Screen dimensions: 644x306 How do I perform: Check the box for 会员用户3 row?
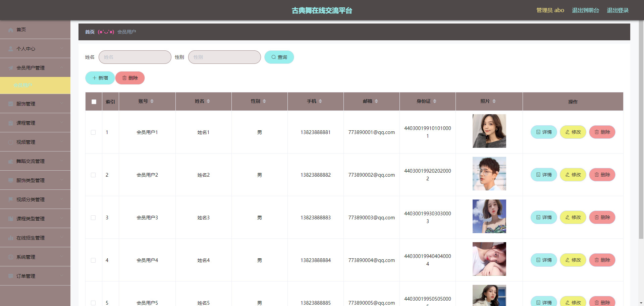93,218
